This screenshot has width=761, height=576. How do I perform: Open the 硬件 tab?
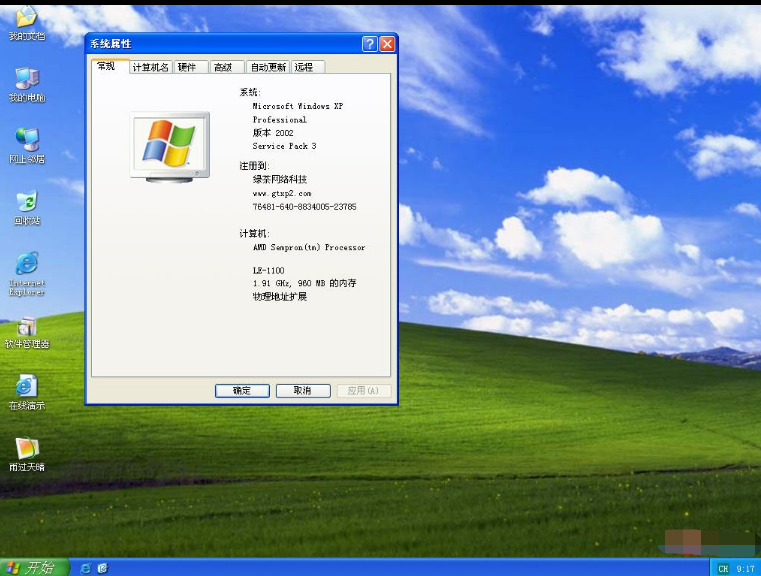[187, 67]
